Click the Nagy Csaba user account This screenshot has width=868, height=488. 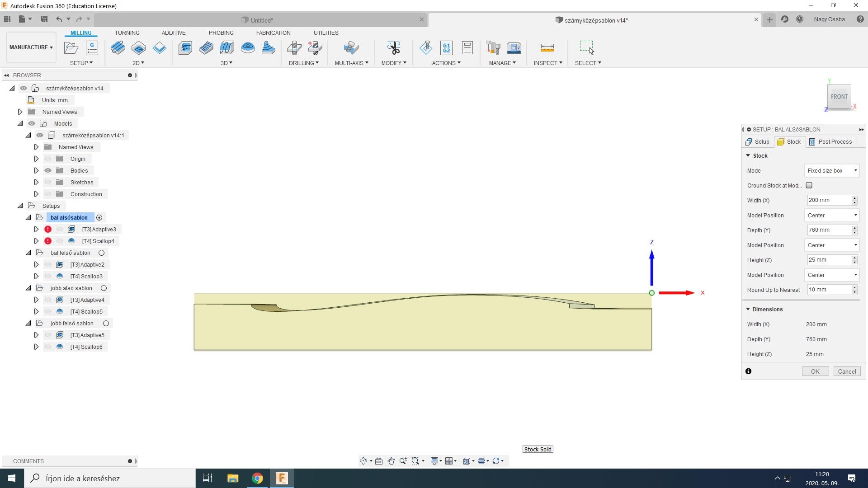click(829, 19)
